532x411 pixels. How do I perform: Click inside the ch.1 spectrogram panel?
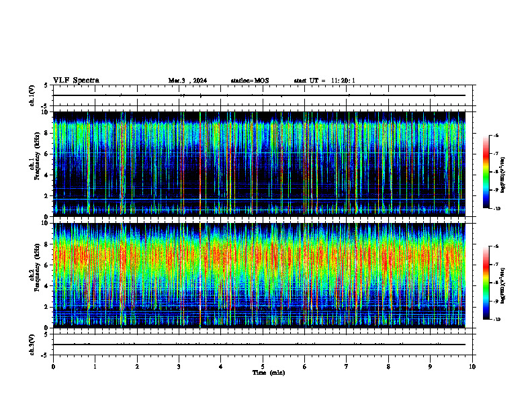tap(259, 164)
